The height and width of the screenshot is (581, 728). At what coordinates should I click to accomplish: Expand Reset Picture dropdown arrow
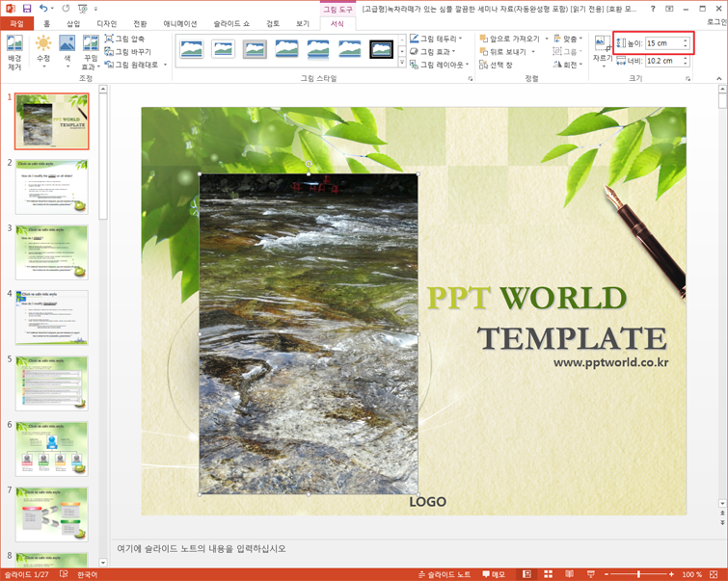165,65
